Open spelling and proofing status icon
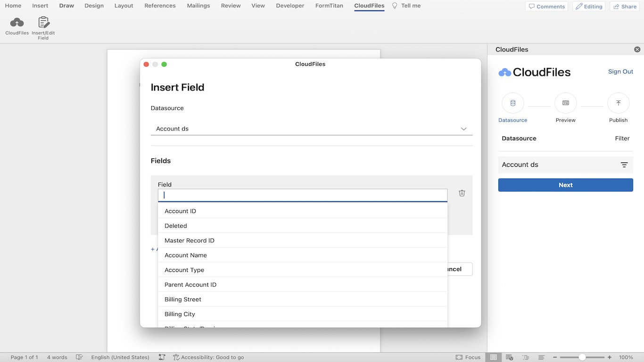Screen dimensions: 644x362 coord(80,357)
